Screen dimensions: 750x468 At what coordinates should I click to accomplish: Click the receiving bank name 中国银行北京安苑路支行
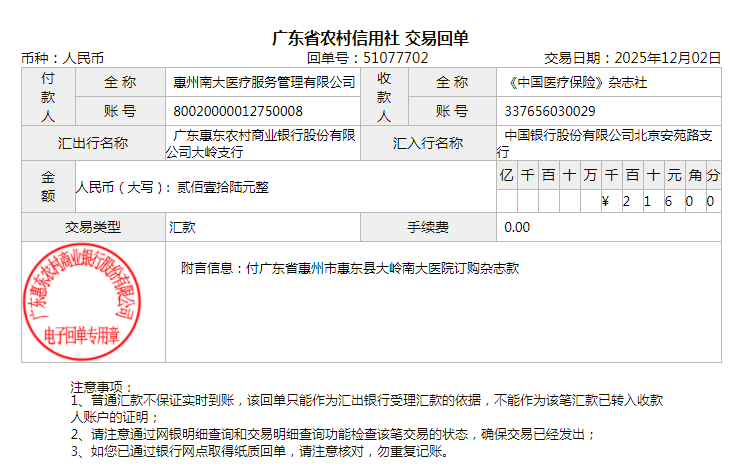[x=608, y=143]
